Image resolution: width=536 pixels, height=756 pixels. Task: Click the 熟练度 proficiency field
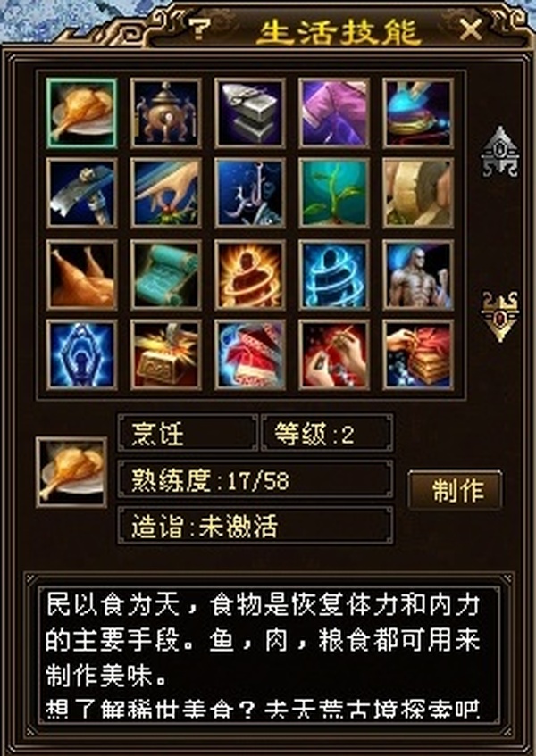255,479
